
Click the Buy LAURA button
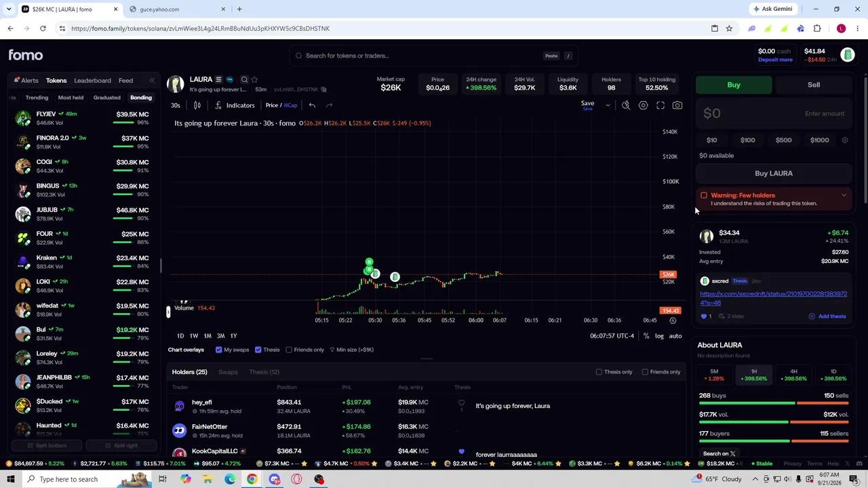click(x=774, y=174)
